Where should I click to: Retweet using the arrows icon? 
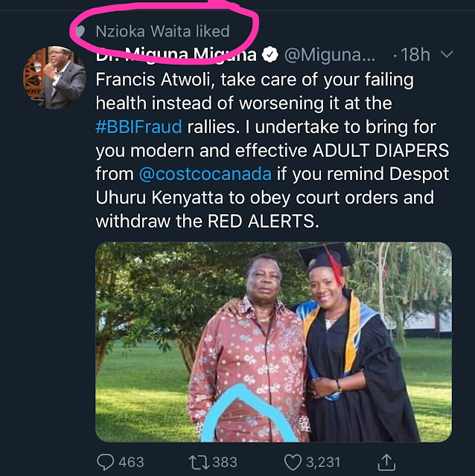click(x=199, y=462)
